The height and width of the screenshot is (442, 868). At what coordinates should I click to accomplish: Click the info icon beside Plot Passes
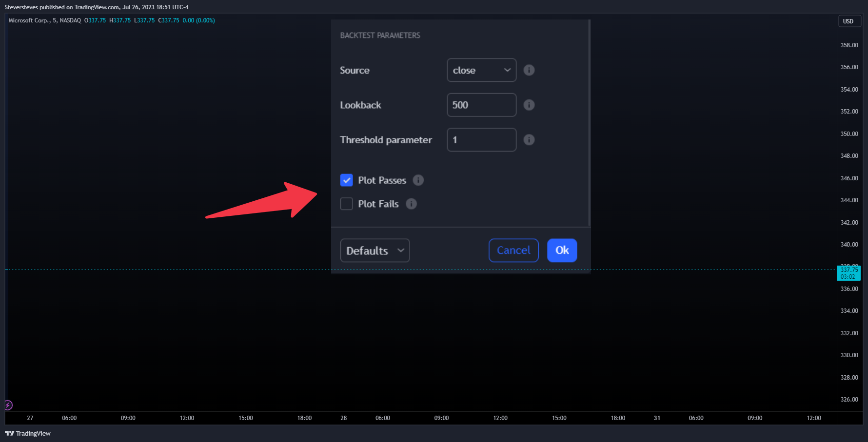click(x=418, y=180)
